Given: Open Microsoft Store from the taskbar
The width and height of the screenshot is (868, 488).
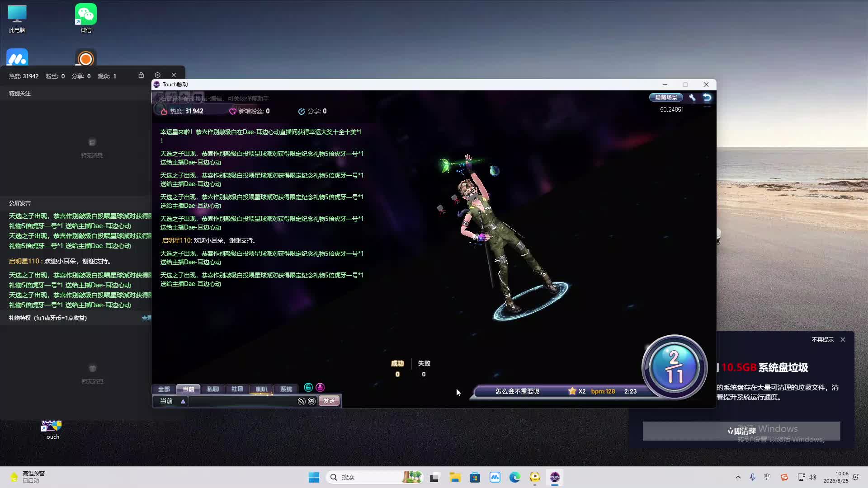Looking at the screenshot, I should 475,477.
